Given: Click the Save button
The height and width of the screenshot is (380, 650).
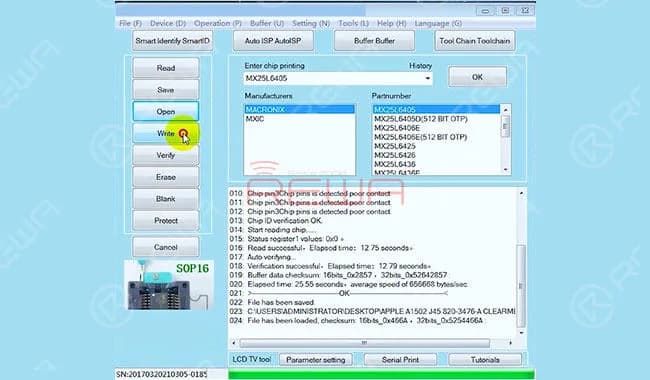Looking at the screenshot, I should click(x=166, y=90).
